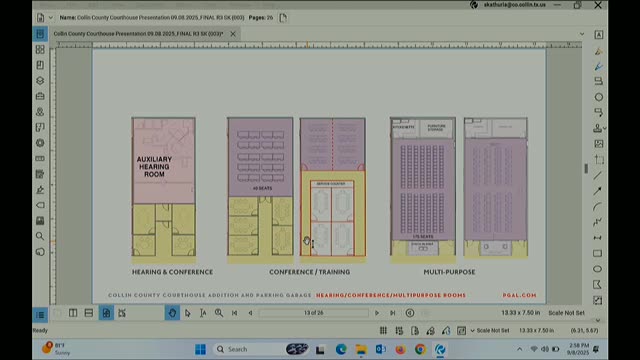The width and height of the screenshot is (640, 360).
Task: Toggle Show Grid in status bar
Action: pyautogui.click(x=383, y=331)
